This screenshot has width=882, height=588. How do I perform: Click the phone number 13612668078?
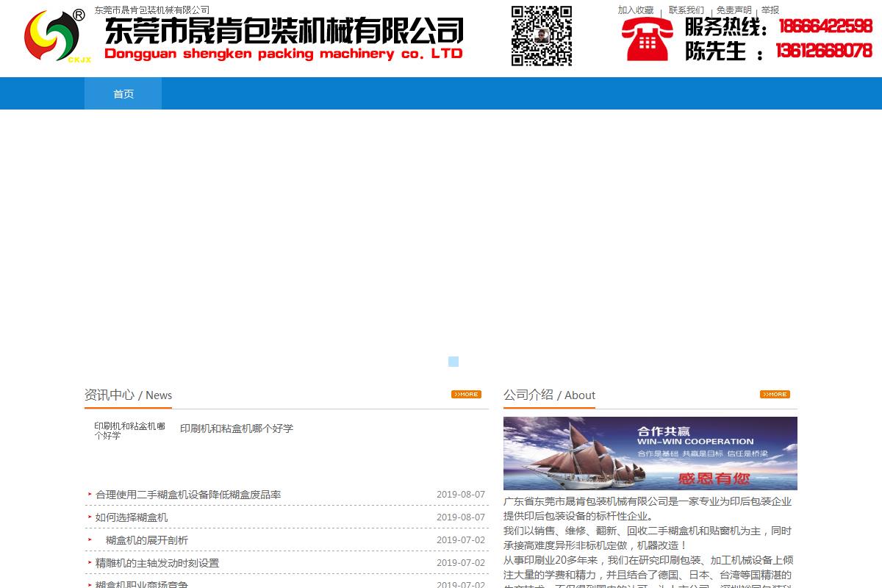825,51
